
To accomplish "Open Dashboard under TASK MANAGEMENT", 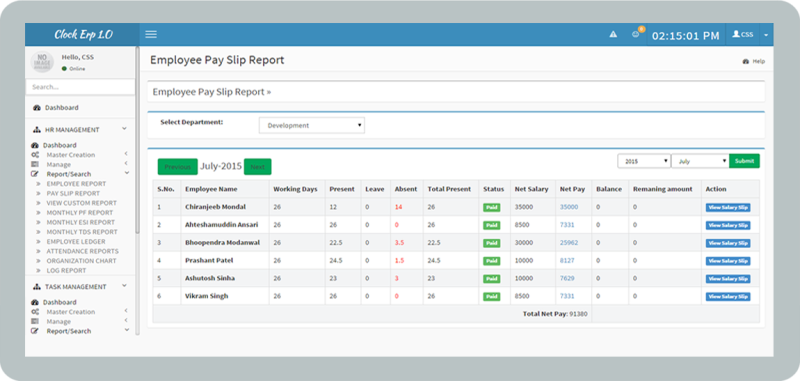I will [54, 302].
